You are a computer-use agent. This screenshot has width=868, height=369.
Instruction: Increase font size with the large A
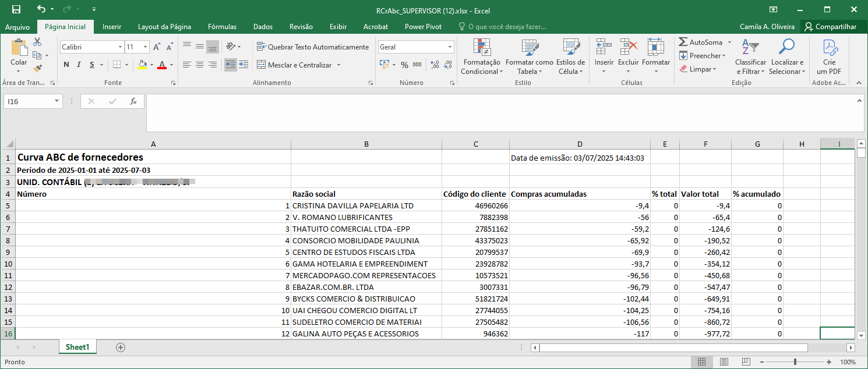click(157, 47)
